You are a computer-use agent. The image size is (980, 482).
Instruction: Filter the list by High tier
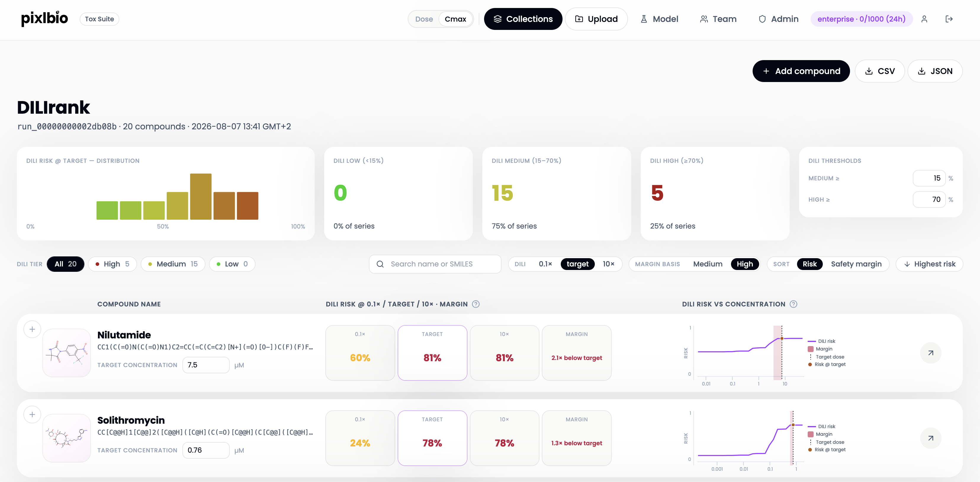tap(112, 264)
